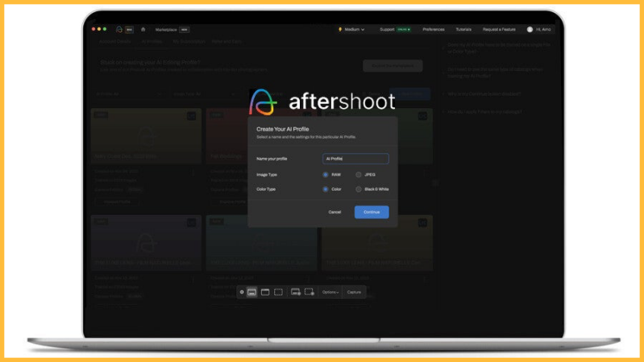Click the 'Image Type' label in the dialog
The height and width of the screenshot is (362, 644).
[x=267, y=175]
